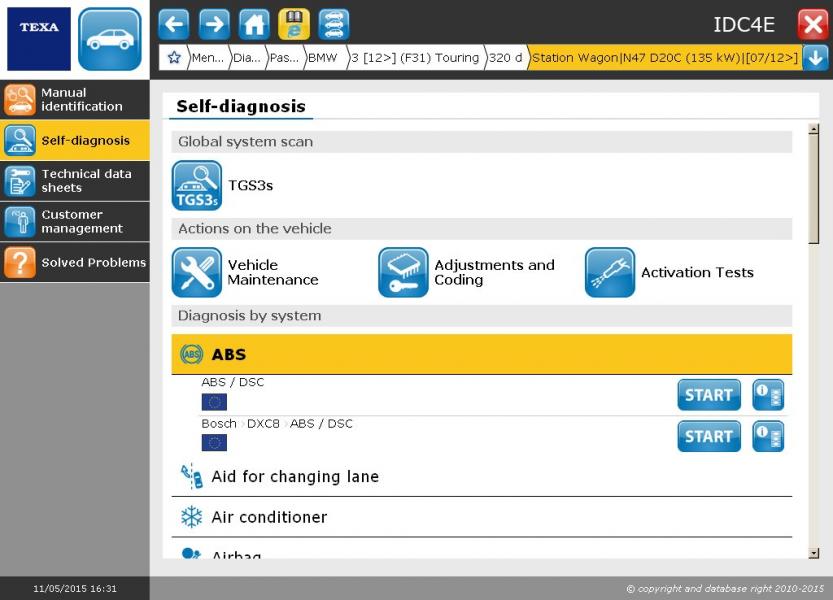This screenshot has width=833, height=600.
Task: Open Adjustments and Coding chip icon
Action: pyautogui.click(x=403, y=272)
